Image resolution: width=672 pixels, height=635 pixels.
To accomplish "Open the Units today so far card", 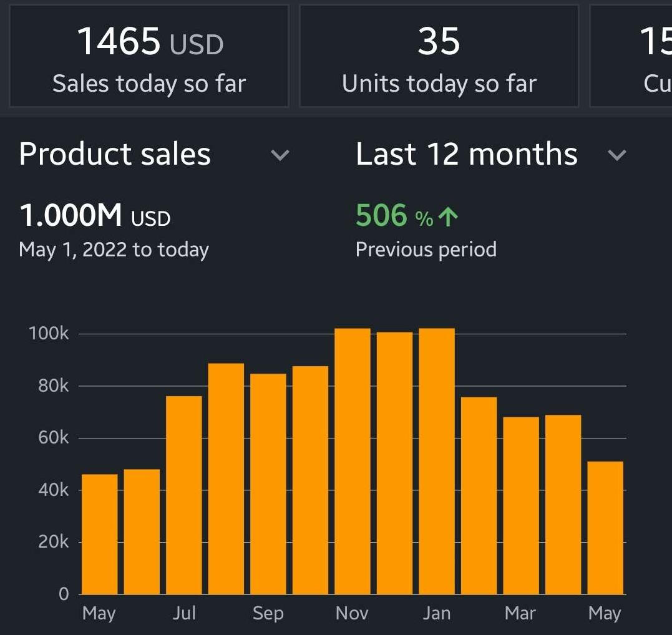I will point(439,56).
